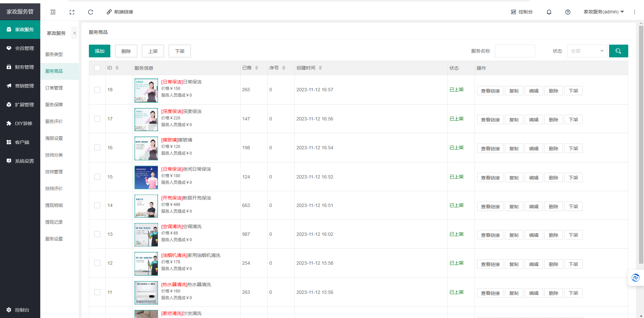Select the checkbox for row ID 18
This screenshot has height=318, width=644.
coord(97,90)
